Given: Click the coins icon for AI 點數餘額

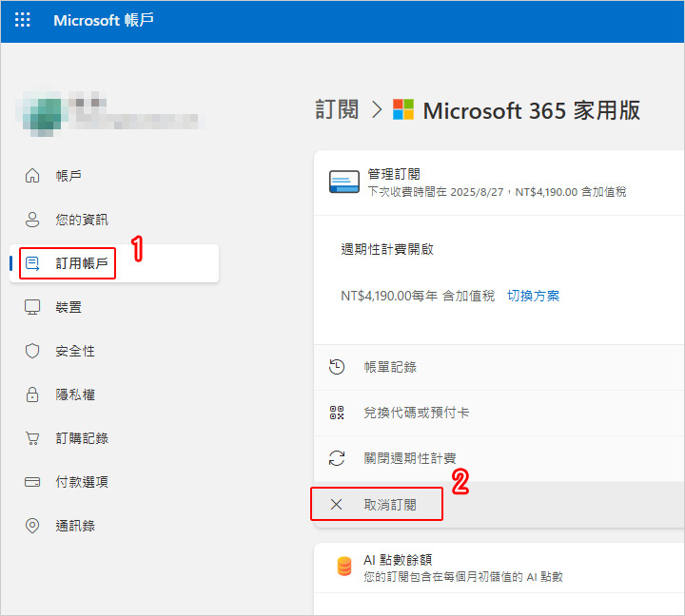Looking at the screenshot, I should point(344,567).
